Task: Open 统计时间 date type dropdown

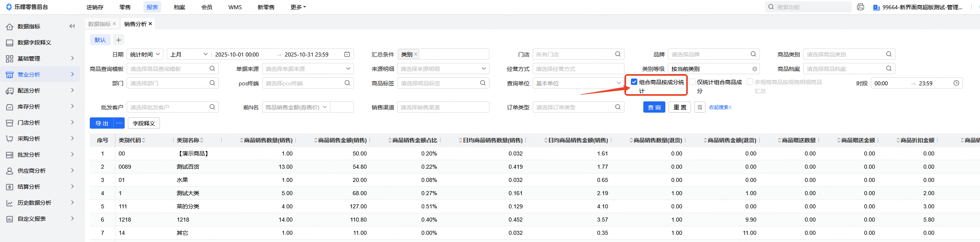Action: [145, 54]
